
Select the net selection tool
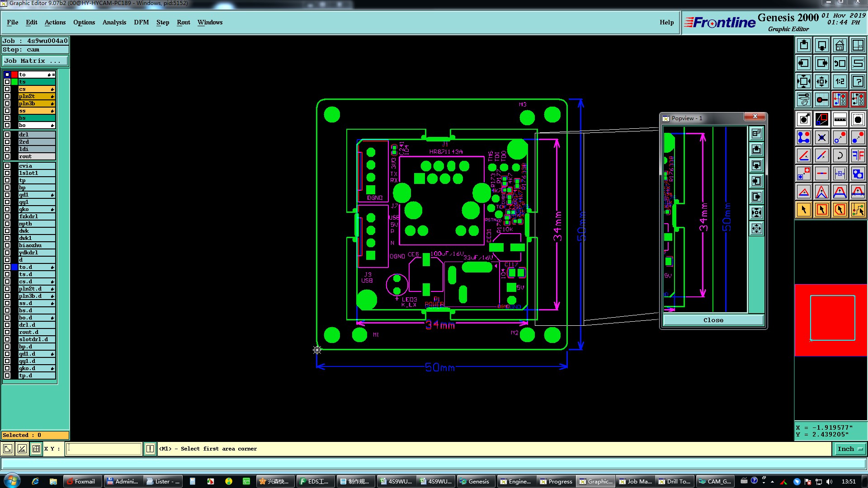pyautogui.click(x=858, y=210)
